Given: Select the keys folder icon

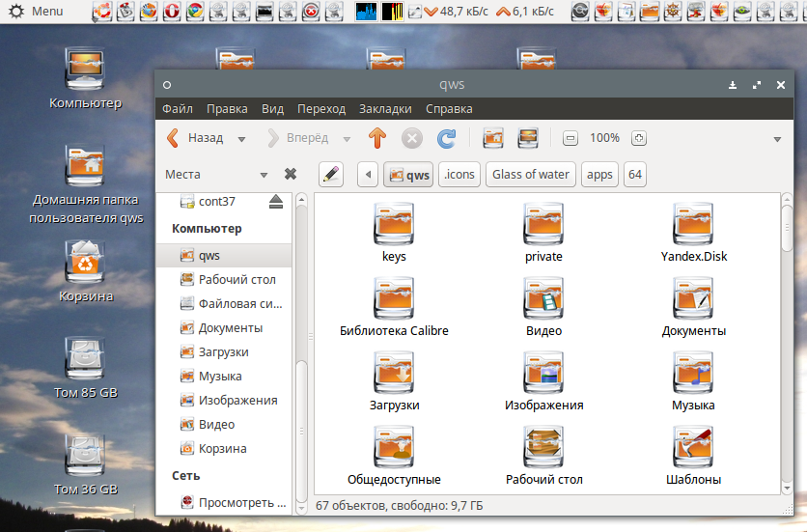Looking at the screenshot, I should (394, 224).
